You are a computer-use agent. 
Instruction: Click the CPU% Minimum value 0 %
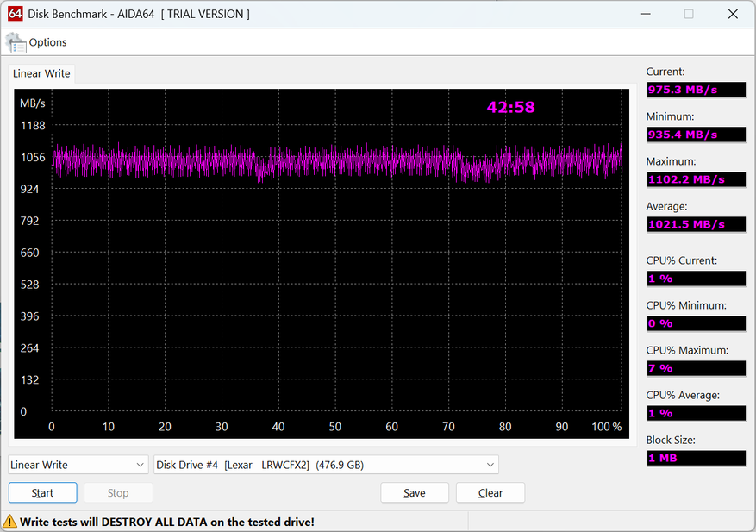(x=697, y=323)
